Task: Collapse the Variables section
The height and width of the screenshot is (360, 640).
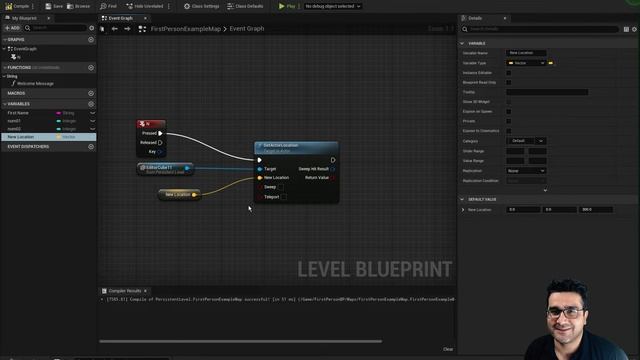Action: [x=4, y=104]
